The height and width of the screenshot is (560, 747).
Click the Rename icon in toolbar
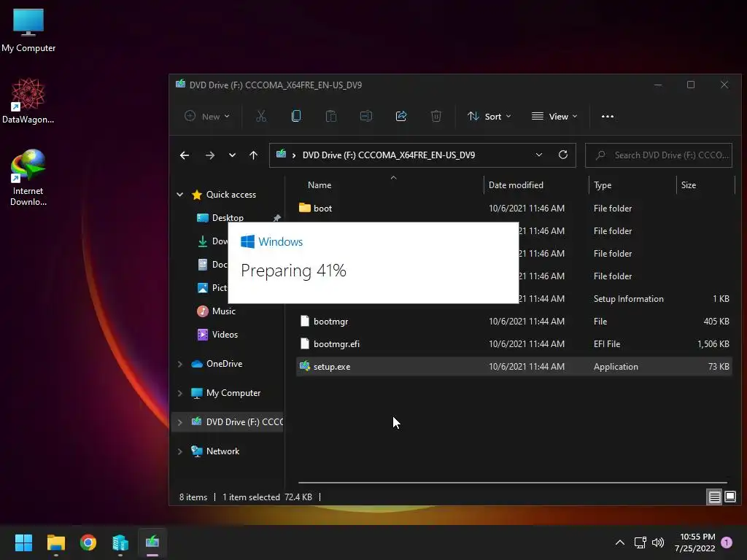point(366,116)
